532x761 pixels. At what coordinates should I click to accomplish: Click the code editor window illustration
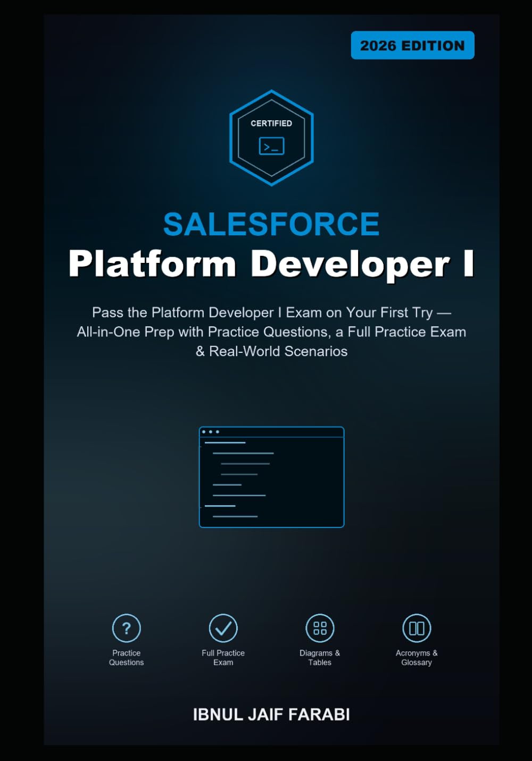271,477
